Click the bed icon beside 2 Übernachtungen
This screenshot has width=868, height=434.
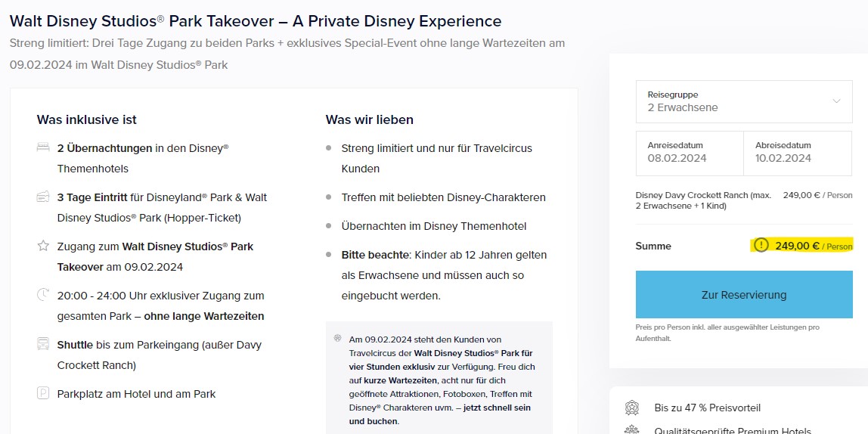click(43, 147)
